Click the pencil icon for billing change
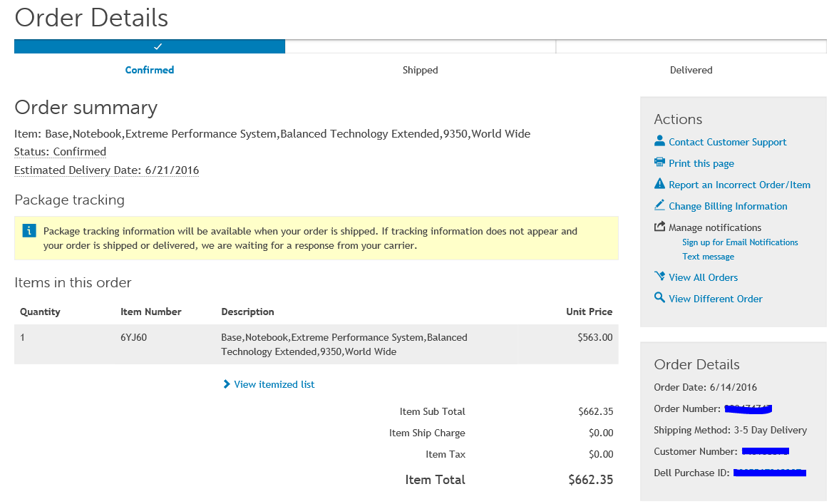Image resolution: width=839 pixels, height=504 pixels. [x=659, y=205]
